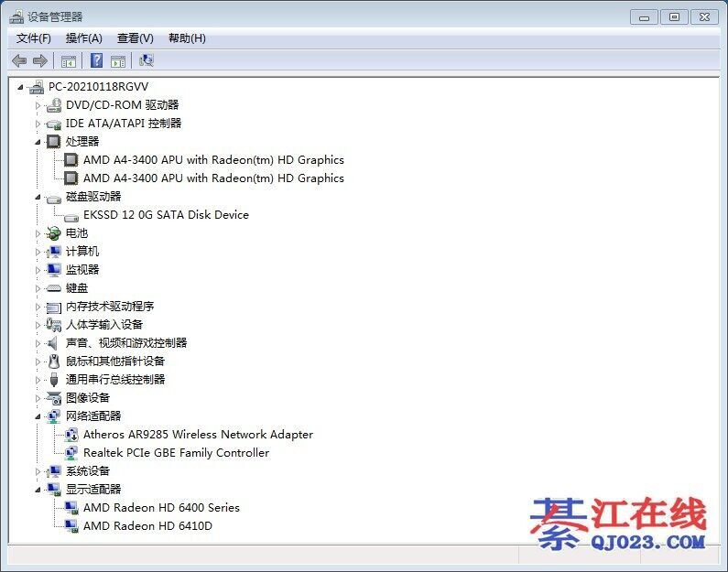728x572 pixels.
Task: Click the first AMD A4-3400 APU processor icon
Action: tap(71, 160)
